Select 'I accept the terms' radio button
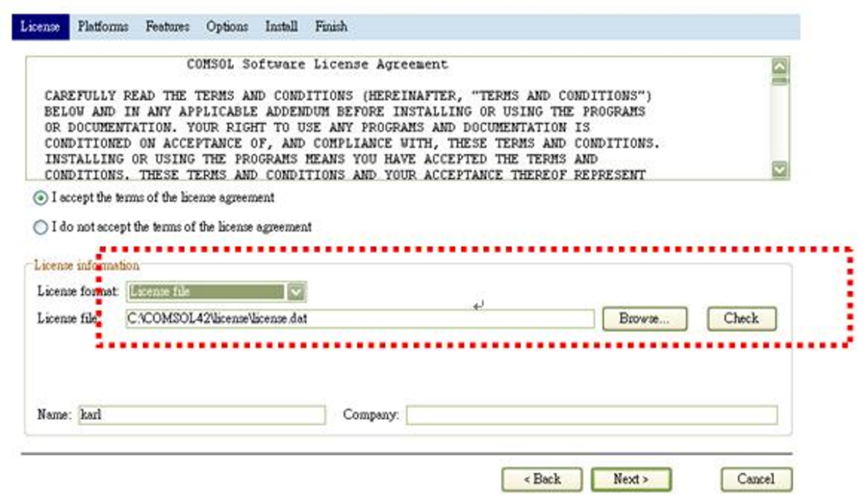Viewport: 868px width, 499px height. (x=41, y=198)
